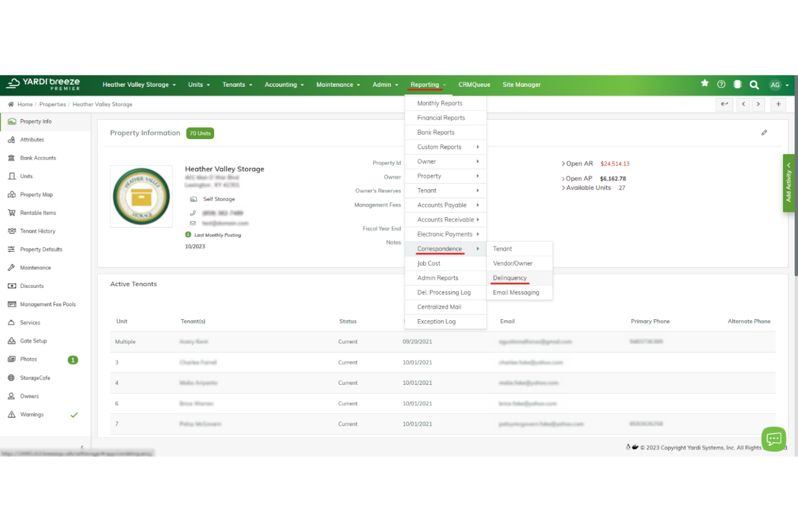Screen dimensions: 798x532
Task: Toggle the Reporting top menu
Action: point(428,85)
